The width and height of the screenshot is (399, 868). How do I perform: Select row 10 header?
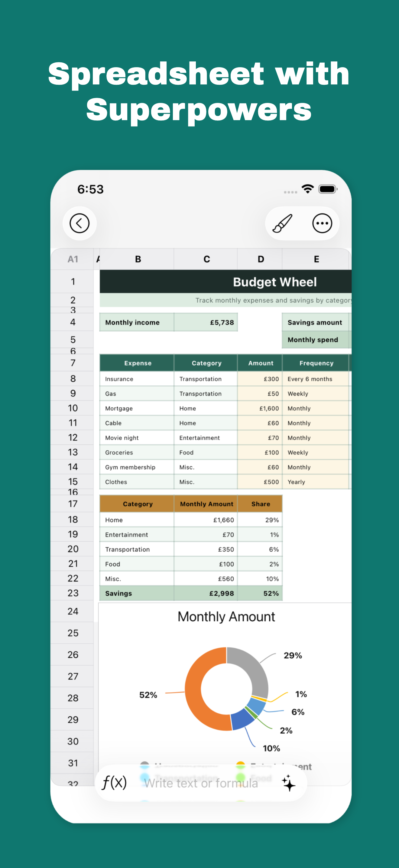click(72, 408)
